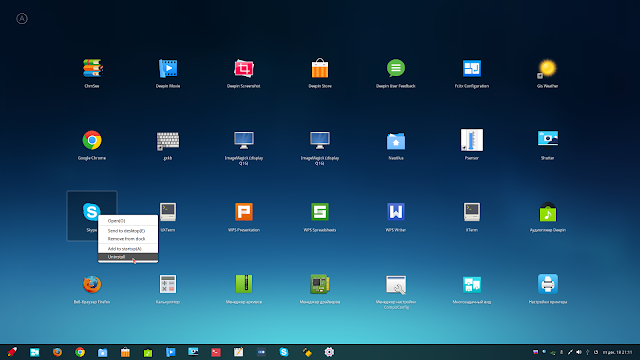640x360 pixels.
Task: Click Uninstall in the Skype context menu
Action: tap(128, 257)
